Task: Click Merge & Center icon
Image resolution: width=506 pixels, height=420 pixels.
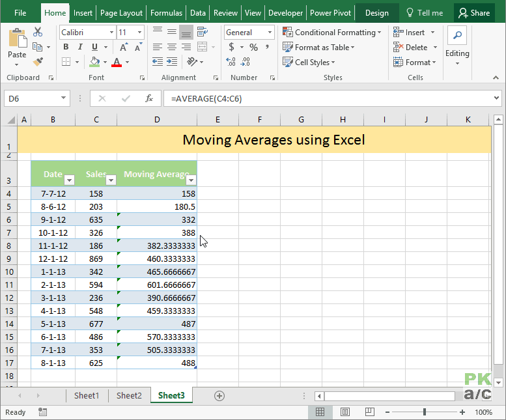Action: (x=203, y=47)
